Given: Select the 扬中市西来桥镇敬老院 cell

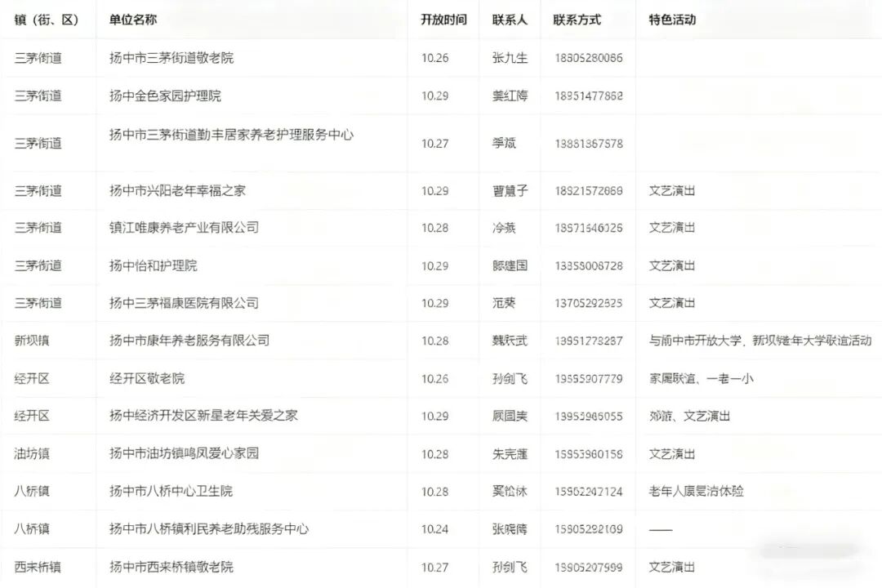Looking at the screenshot, I should click(171, 566).
